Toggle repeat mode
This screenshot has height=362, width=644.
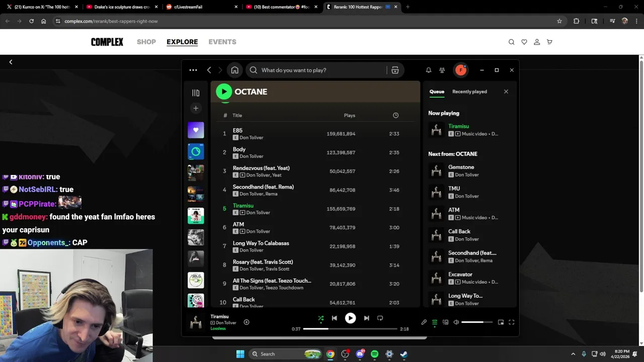click(x=380, y=318)
